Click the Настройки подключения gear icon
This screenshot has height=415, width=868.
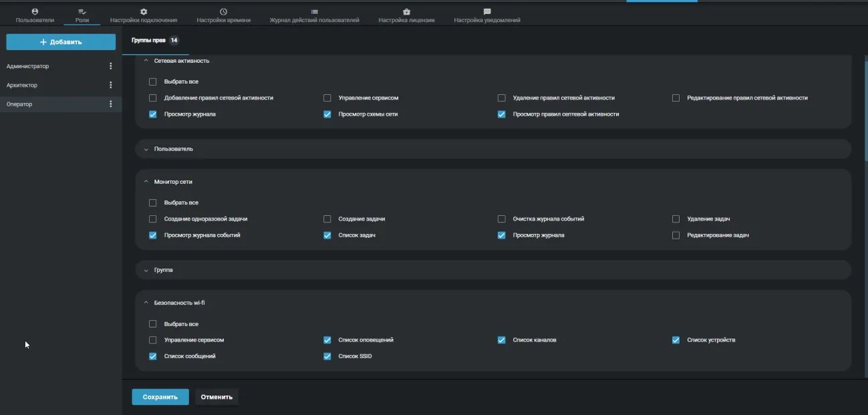pyautogui.click(x=144, y=12)
